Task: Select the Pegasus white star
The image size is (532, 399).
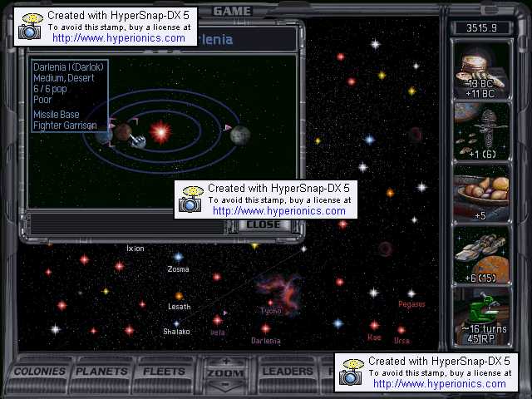Action: 411,293
